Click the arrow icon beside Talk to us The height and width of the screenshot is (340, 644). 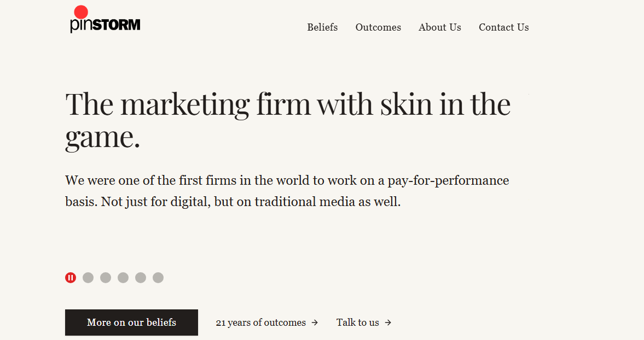[388, 323]
